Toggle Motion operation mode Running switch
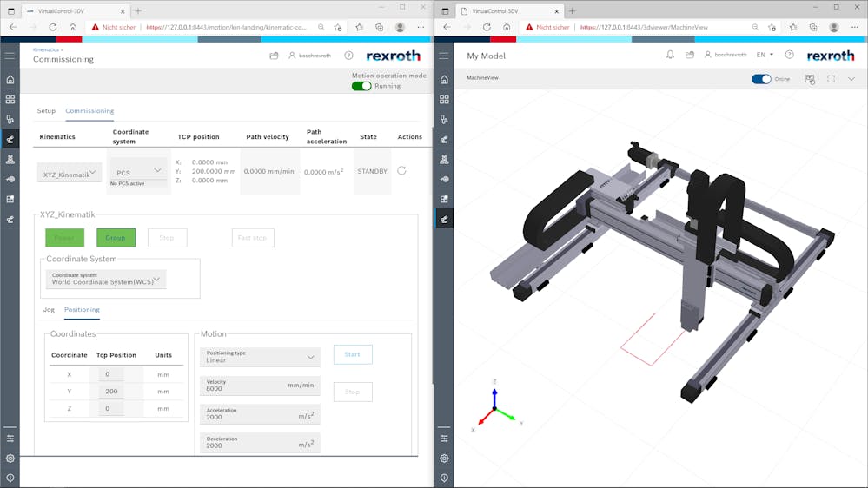 coord(361,86)
